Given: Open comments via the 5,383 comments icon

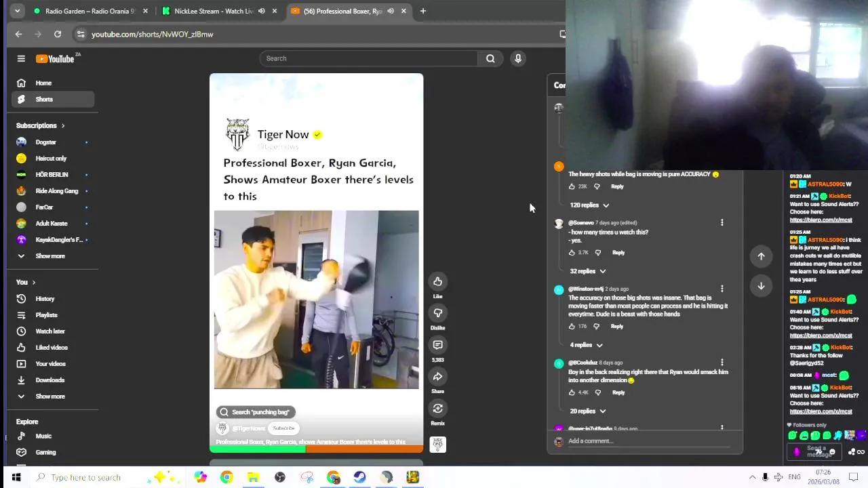Looking at the screenshot, I should (x=437, y=345).
